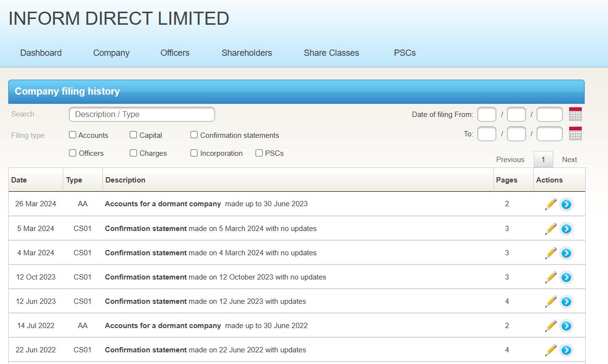This screenshot has width=608, height=364.
Task: Edit the 12 Oct 2023 filing using pencil icon
Action: (551, 277)
